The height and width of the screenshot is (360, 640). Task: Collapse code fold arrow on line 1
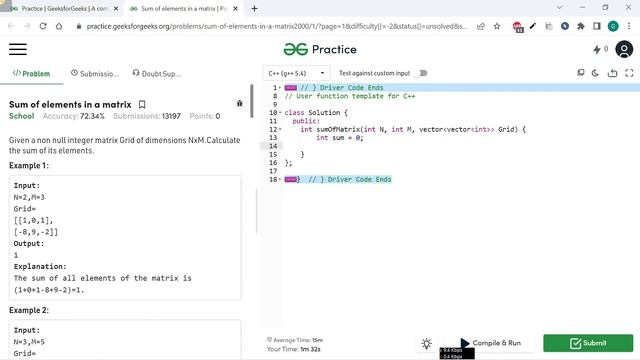280,88
